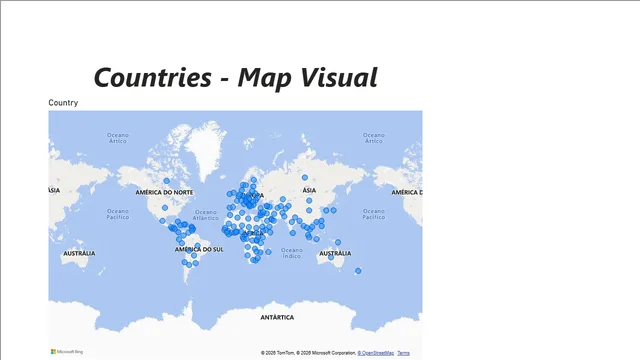Select the data bubble over Russia
The height and width of the screenshot is (360, 640).
(305, 178)
